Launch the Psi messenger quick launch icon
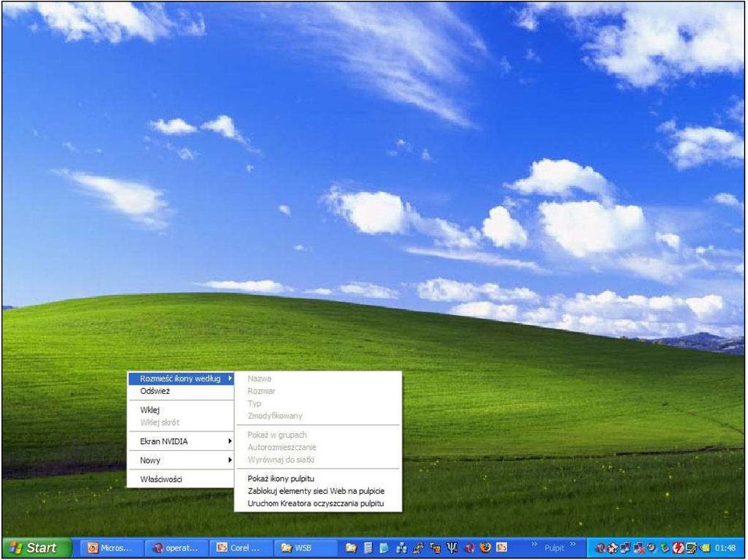Image resolution: width=748 pixels, height=560 pixels. 452,548
